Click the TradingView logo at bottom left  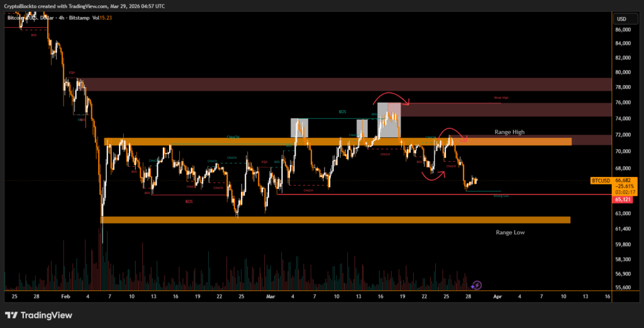click(x=38, y=315)
